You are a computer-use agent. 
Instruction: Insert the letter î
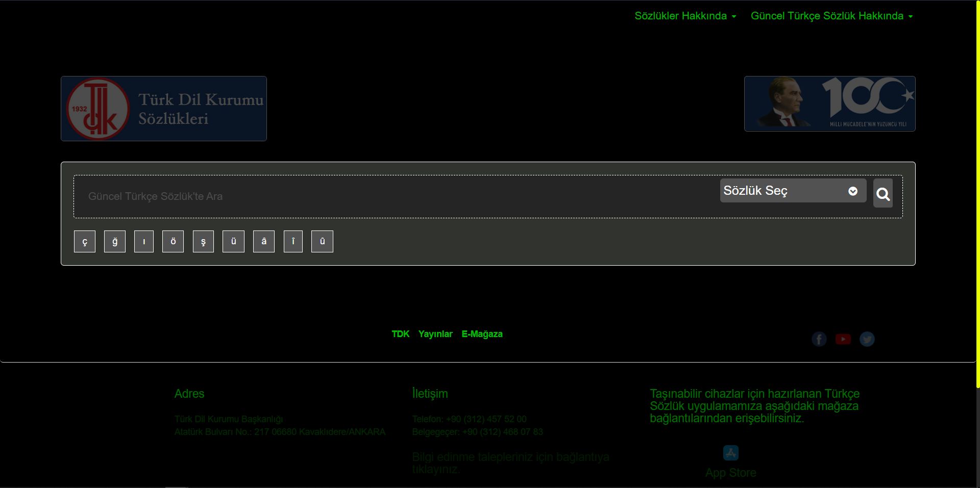tap(293, 241)
